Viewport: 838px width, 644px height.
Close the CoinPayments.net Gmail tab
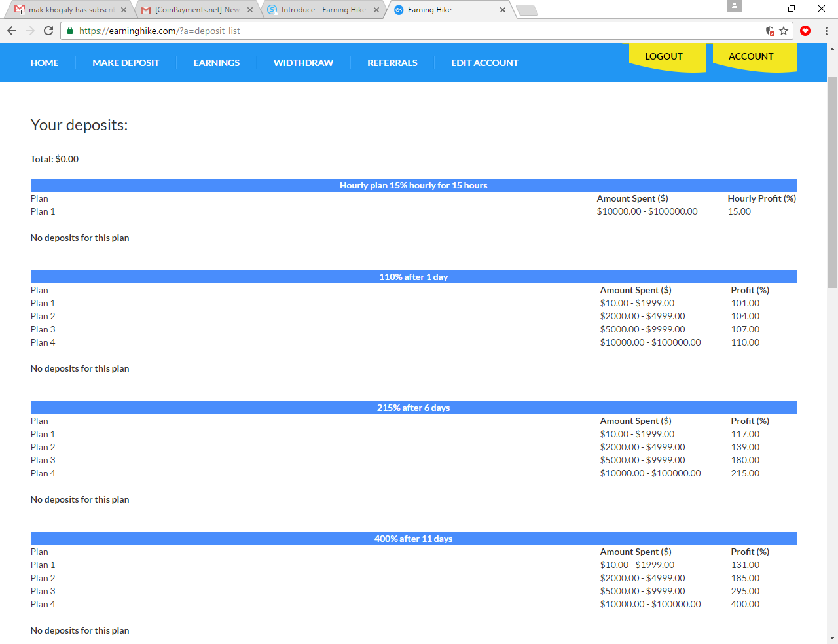pyautogui.click(x=250, y=10)
